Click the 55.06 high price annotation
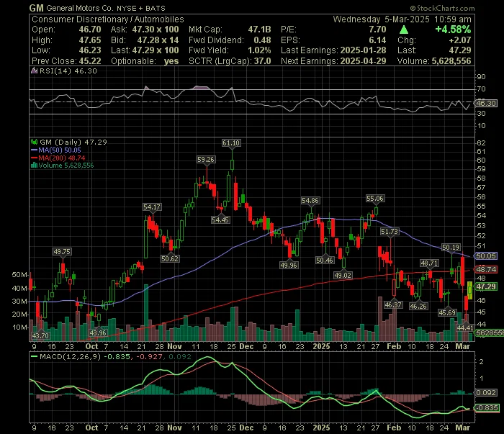The height and width of the screenshot is (434, 504). point(375,199)
